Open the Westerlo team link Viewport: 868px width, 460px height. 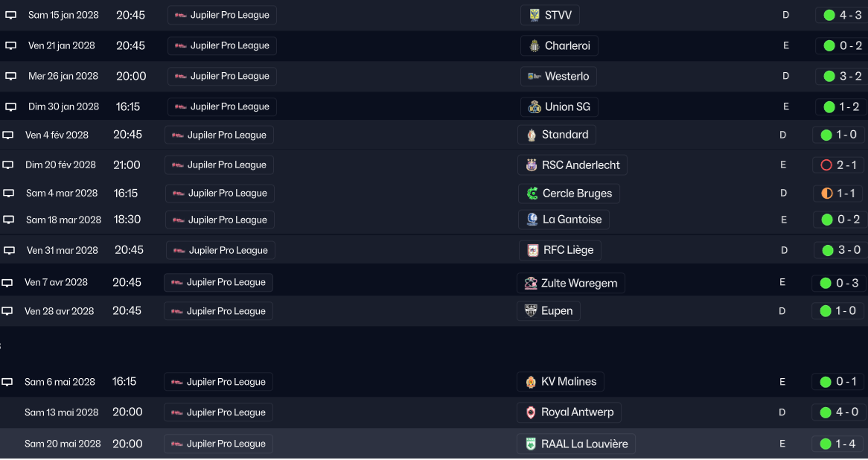click(567, 77)
